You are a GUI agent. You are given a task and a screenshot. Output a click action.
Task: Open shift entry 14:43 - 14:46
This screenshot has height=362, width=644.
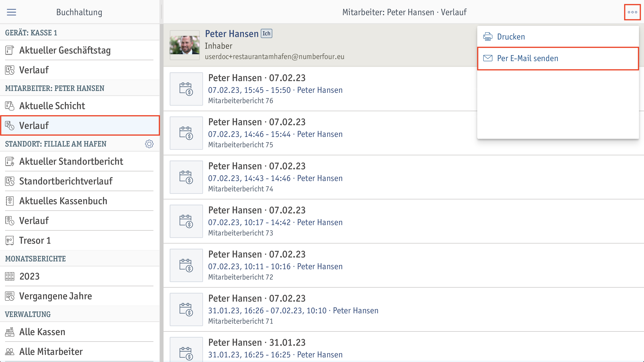pyautogui.click(x=404, y=177)
